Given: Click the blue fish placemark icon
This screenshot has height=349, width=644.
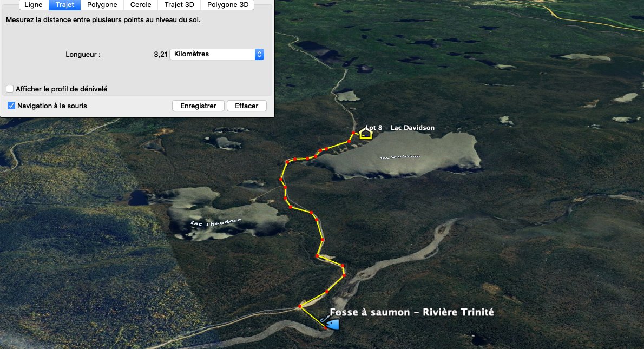Looking at the screenshot, I should 330,324.
